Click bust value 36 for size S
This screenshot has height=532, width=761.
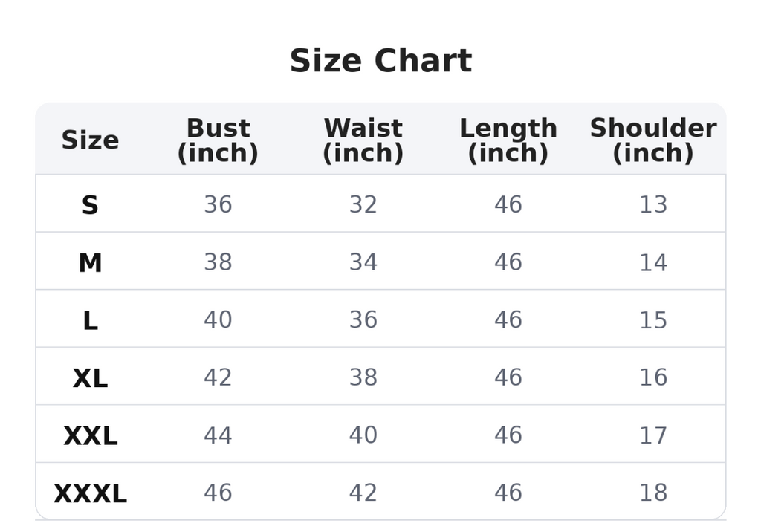coord(218,204)
